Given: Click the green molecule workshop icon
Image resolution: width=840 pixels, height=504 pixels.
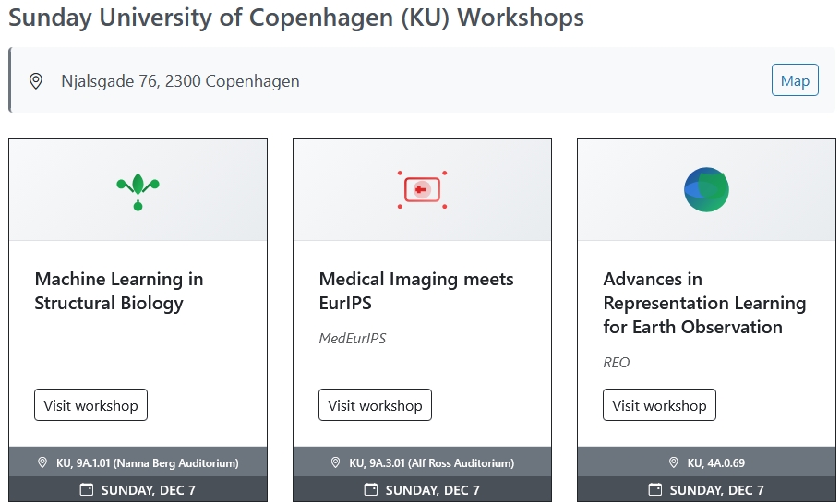Looking at the screenshot, I should coord(138,190).
